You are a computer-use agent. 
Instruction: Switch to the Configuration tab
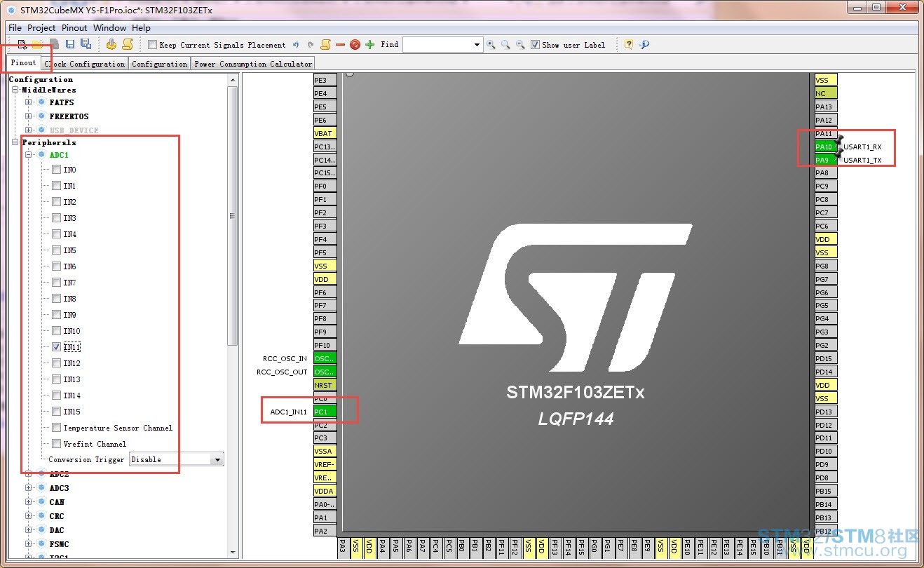coord(159,64)
